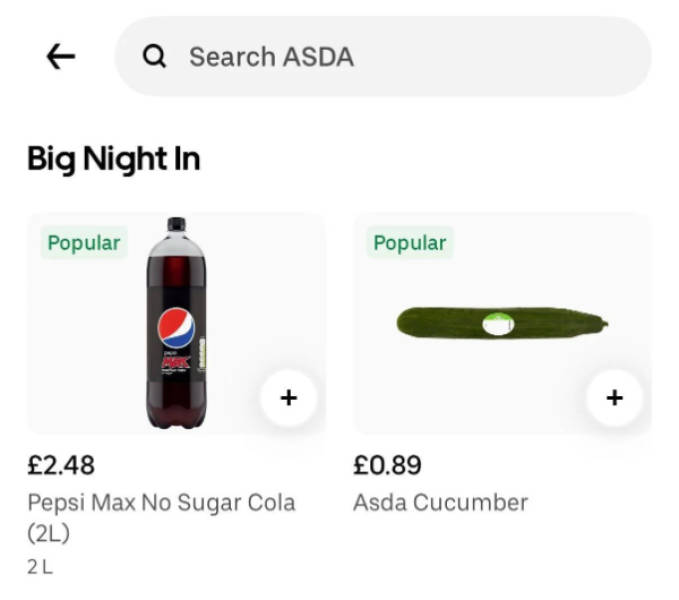Click the Search ASDA placeholder text
The height and width of the screenshot is (600, 679).
click(x=271, y=57)
